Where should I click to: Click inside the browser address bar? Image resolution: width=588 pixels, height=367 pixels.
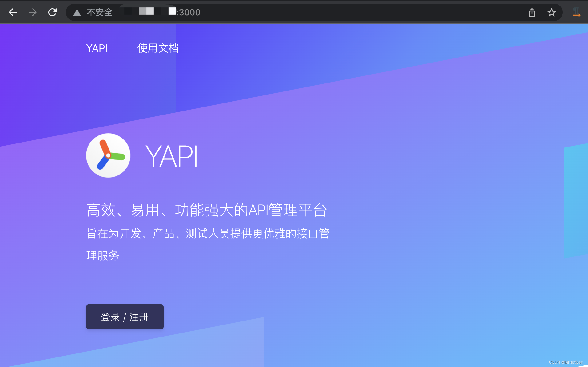pos(308,12)
